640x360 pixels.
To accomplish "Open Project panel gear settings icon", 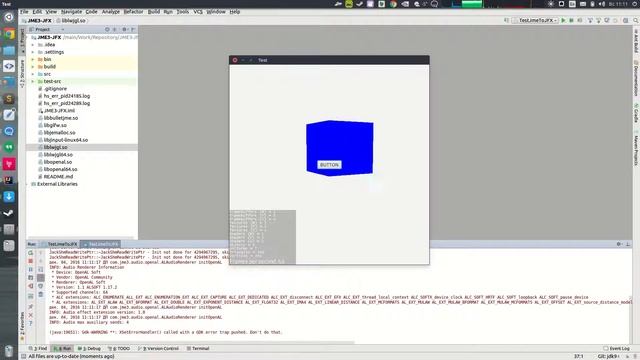I will pyautogui.click(x=124, y=29).
